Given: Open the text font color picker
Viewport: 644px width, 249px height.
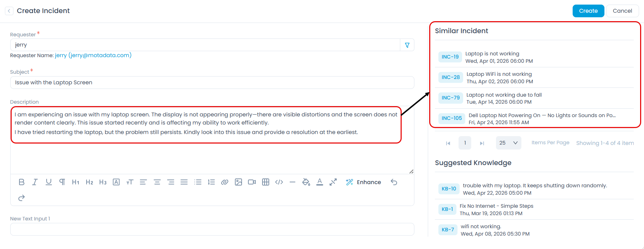Looking at the screenshot, I should pos(320,182).
